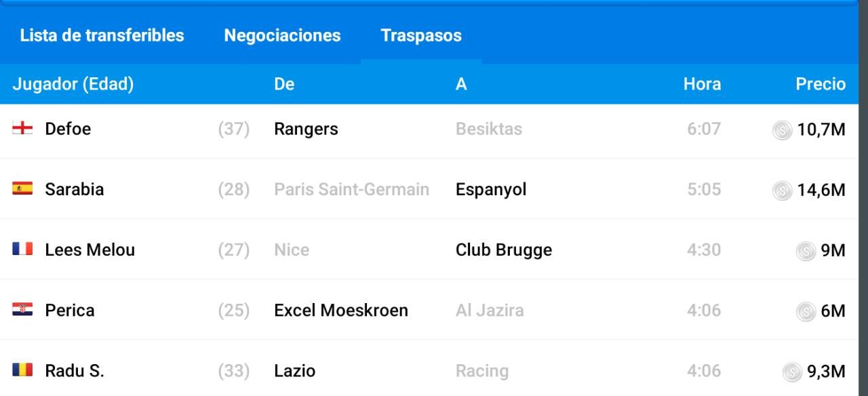
Task: Click the coin icon next to 14,6M
Action: (783, 191)
